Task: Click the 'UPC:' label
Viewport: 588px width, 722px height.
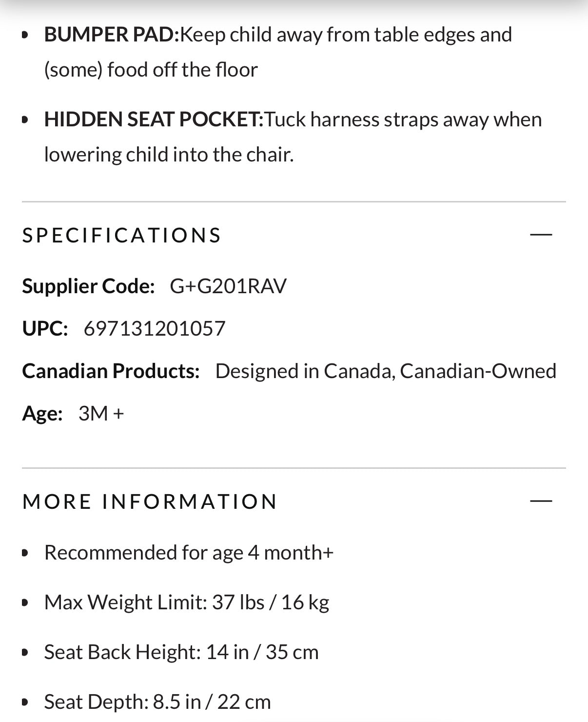Action: point(45,328)
